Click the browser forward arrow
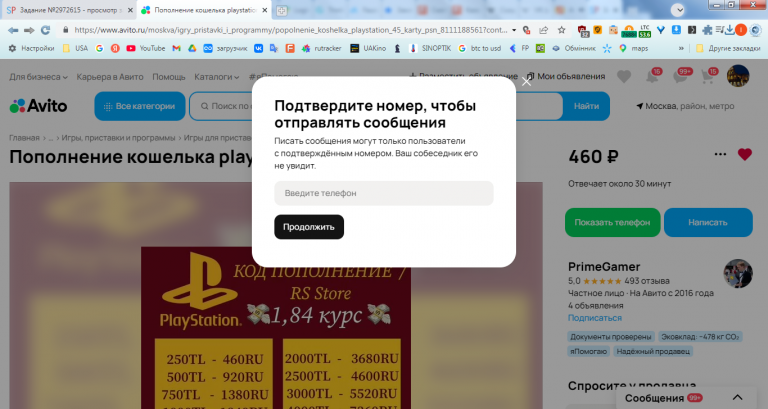Image resolution: width=768 pixels, height=409 pixels. (x=29, y=30)
